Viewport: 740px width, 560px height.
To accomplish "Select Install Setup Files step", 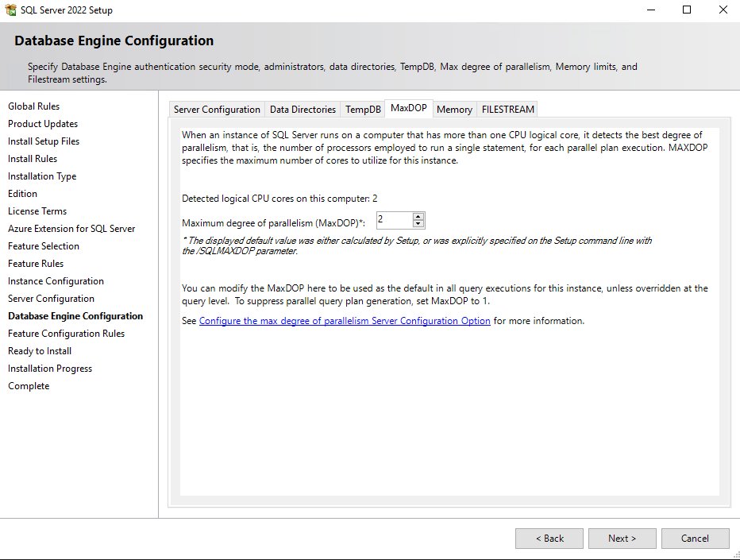I will click(x=44, y=141).
